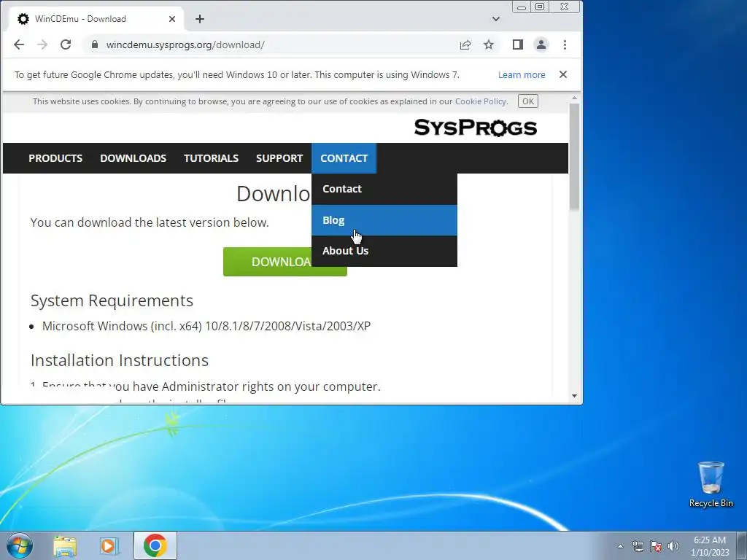This screenshot has width=747, height=560.
Task: Click the CONTACT menu header
Action: click(344, 158)
